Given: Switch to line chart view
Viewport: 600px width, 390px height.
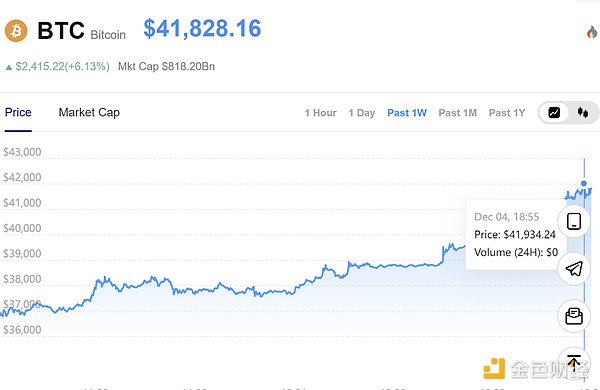Looking at the screenshot, I should [x=554, y=113].
